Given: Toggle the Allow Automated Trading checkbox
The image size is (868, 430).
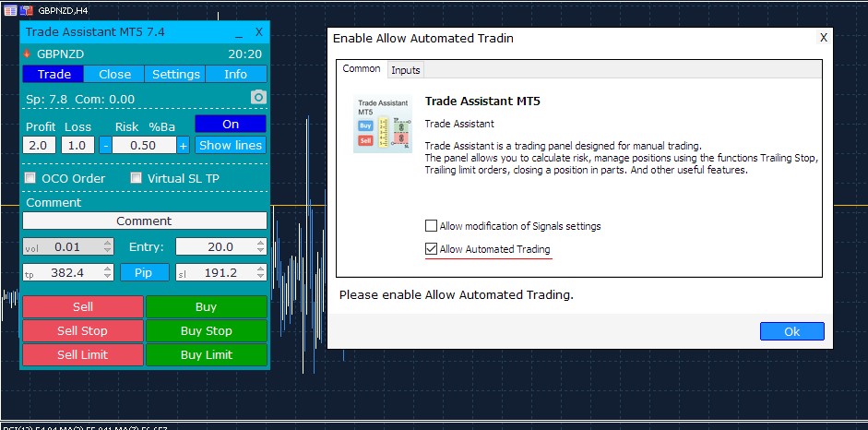Looking at the screenshot, I should [x=431, y=249].
